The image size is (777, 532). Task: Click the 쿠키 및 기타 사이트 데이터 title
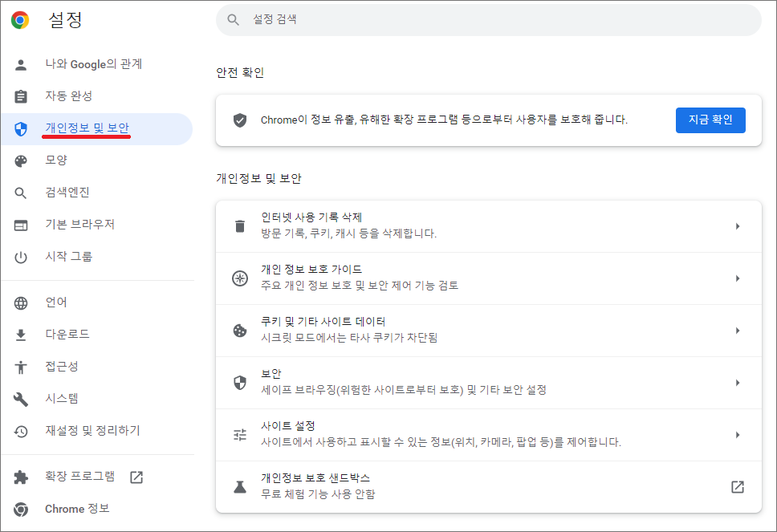[x=323, y=322]
